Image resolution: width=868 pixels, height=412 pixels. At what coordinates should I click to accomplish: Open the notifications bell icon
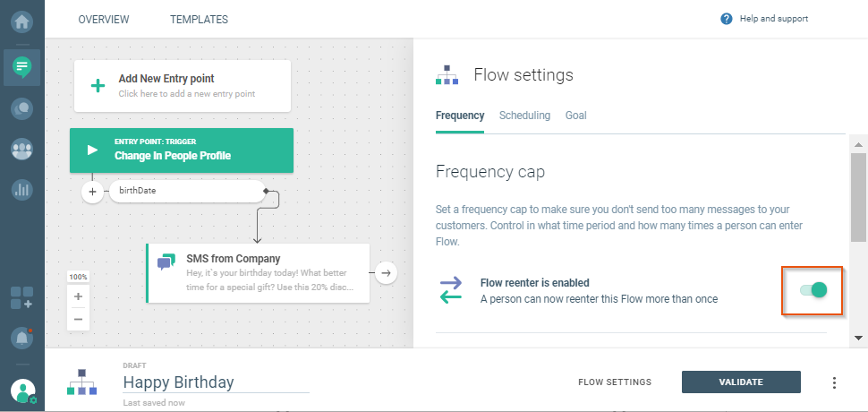[x=21, y=338]
